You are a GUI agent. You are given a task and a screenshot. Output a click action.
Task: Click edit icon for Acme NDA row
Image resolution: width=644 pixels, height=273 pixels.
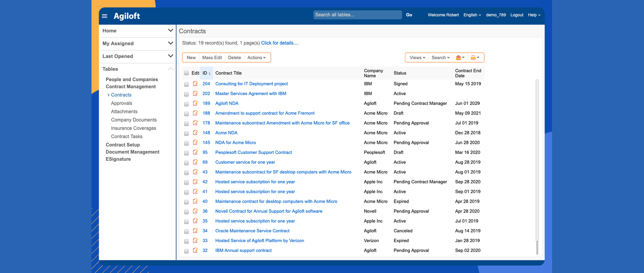(195, 132)
